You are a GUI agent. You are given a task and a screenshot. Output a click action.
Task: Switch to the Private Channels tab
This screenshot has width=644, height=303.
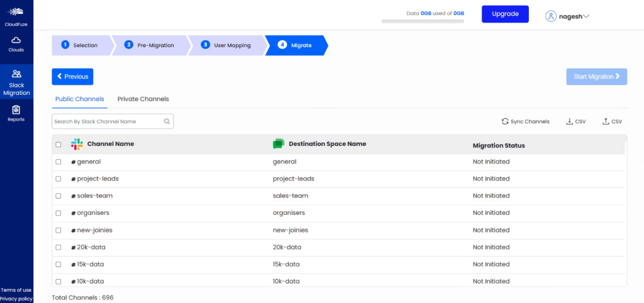[x=143, y=99]
